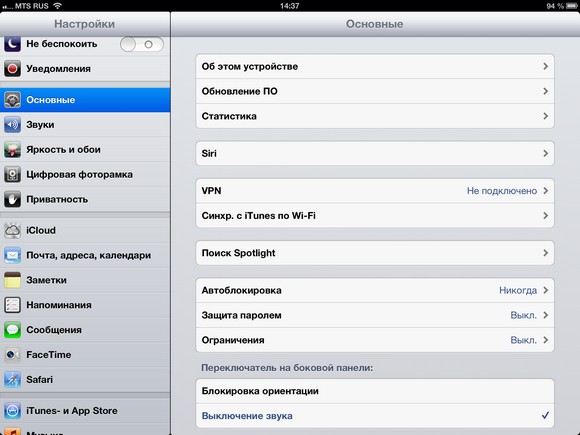Toggle the Не беспокоить switch
580x435 pixels.
pos(142,44)
